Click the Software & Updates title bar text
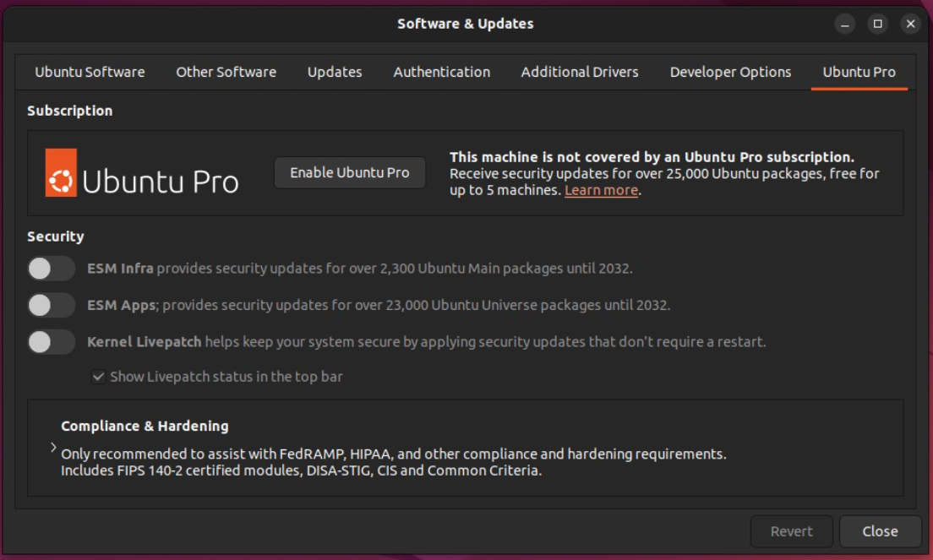This screenshot has height=560, width=933. 466,24
